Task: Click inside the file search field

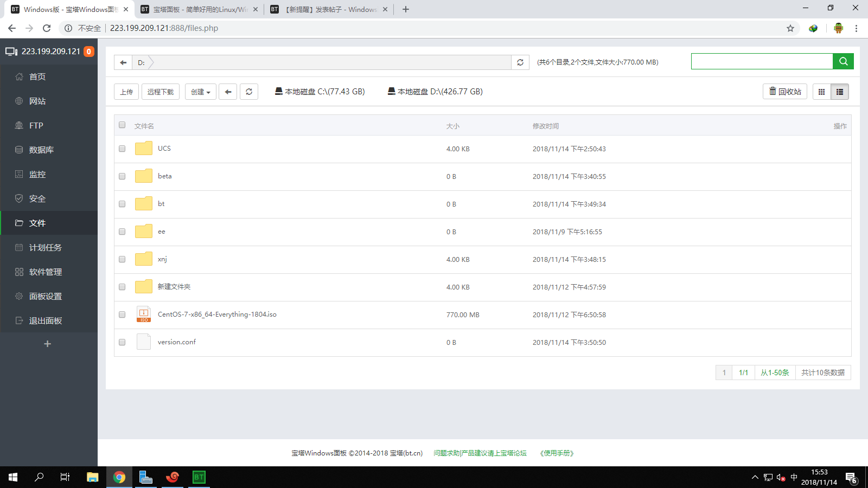Action: 762,61
